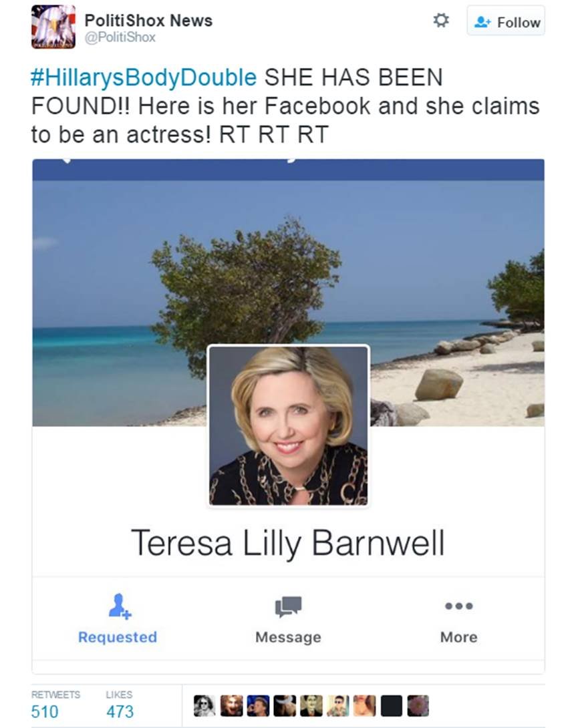
Task: Open the black-and-white sunglasses liker avatar
Action: (x=204, y=706)
